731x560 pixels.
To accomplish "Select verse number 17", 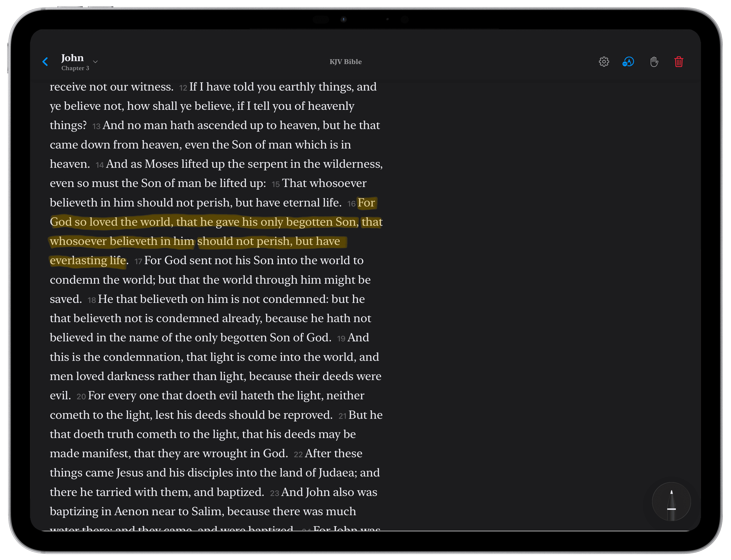I will tap(138, 262).
